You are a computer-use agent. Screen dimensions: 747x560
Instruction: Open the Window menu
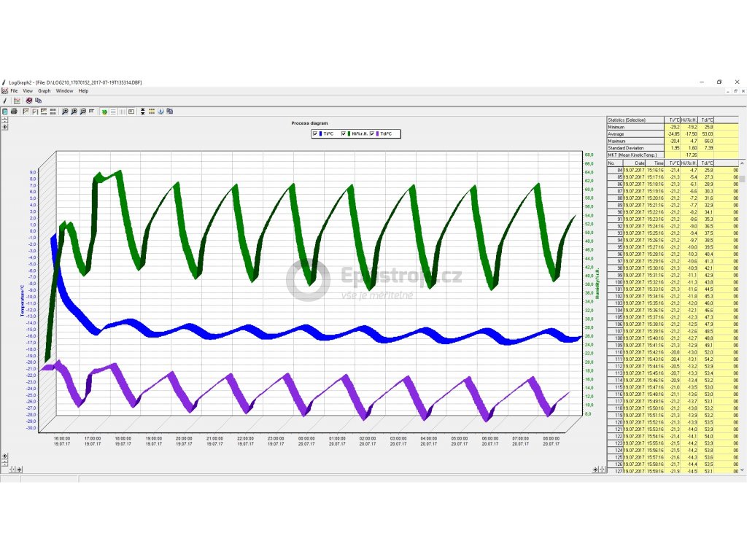click(64, 91)
